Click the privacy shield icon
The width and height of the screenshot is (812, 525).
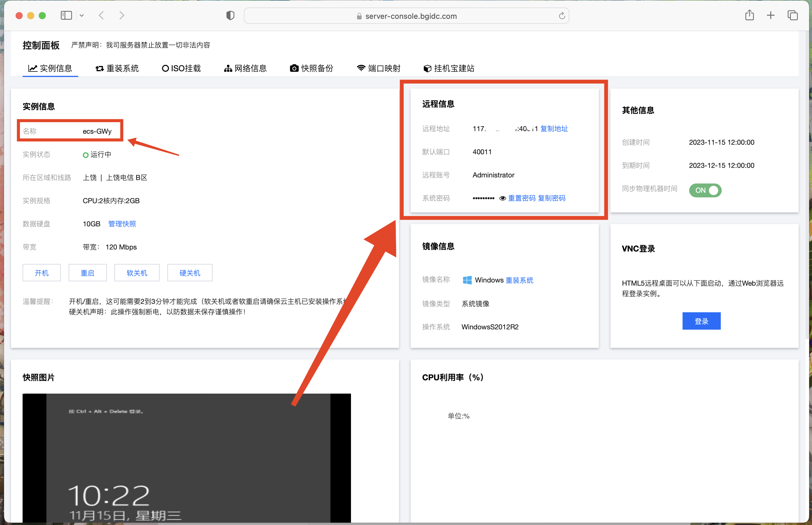230,16
